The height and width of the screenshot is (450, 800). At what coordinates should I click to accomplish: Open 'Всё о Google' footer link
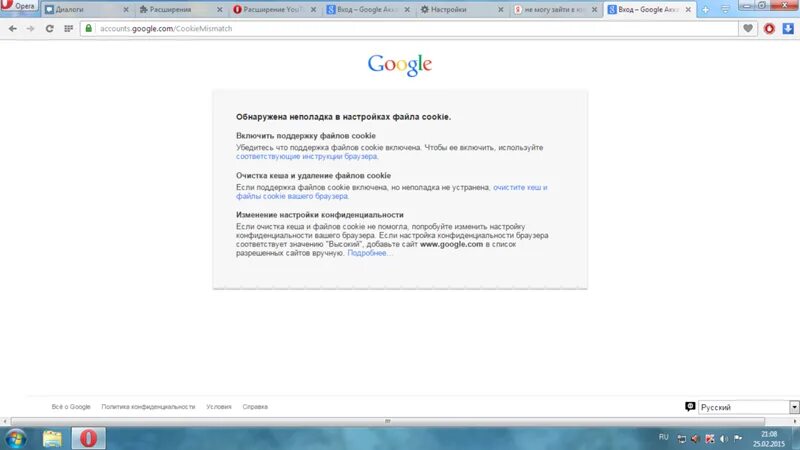tap(71, 407)
